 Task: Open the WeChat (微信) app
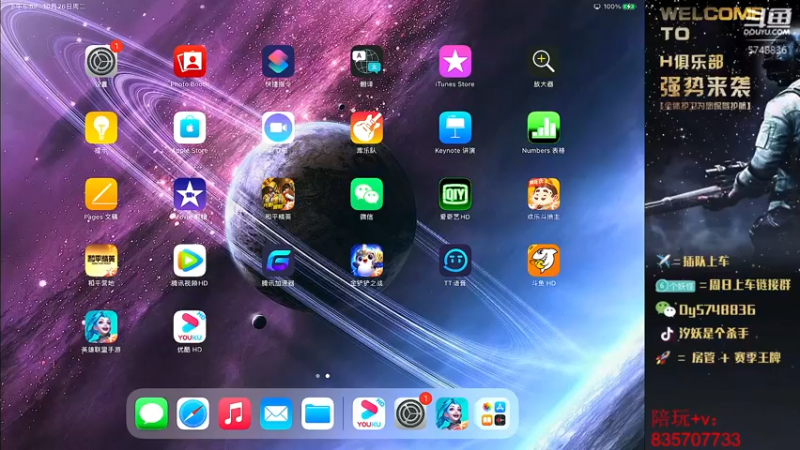click(x=366, y=194)
